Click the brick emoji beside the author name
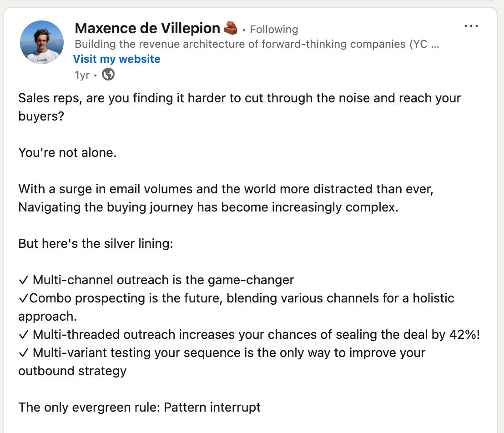This screenshot has height=433, width=504. [x=231, y=28]
